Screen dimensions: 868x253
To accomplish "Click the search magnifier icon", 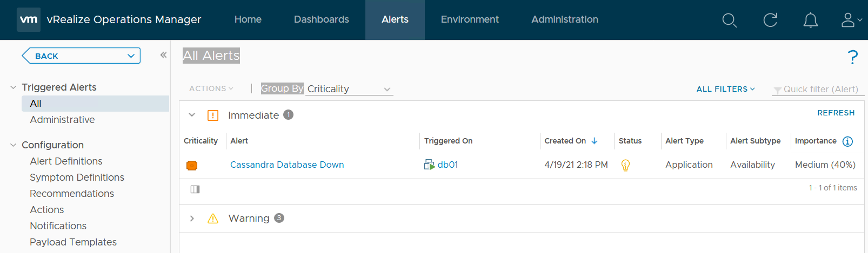I will [x=729, y=20].
